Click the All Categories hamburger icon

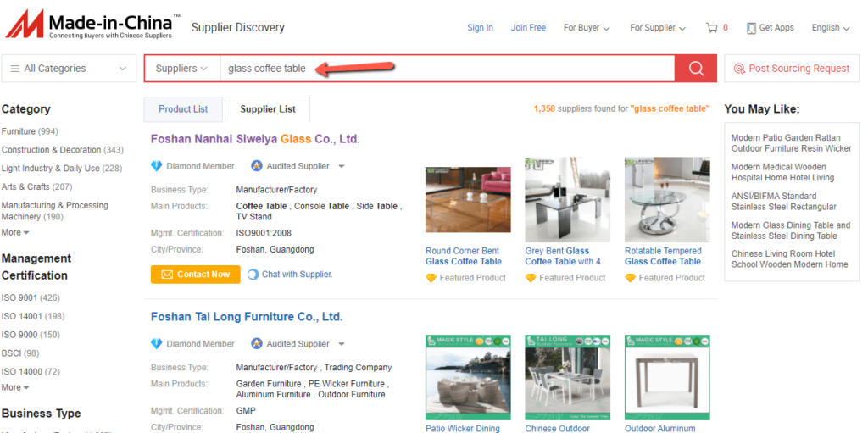click(15, 69)
